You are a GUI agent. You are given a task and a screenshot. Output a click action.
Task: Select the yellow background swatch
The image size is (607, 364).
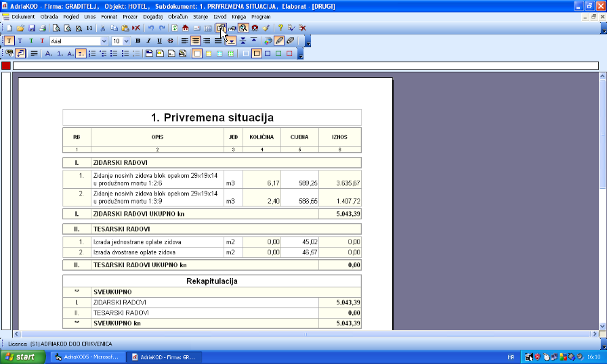[x=209, y=53]
